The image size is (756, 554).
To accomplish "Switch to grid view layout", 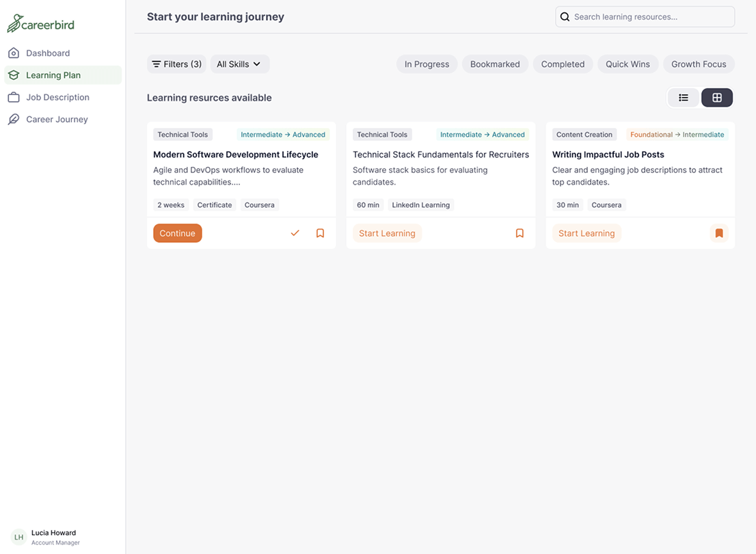I will (x=716, y=97).
